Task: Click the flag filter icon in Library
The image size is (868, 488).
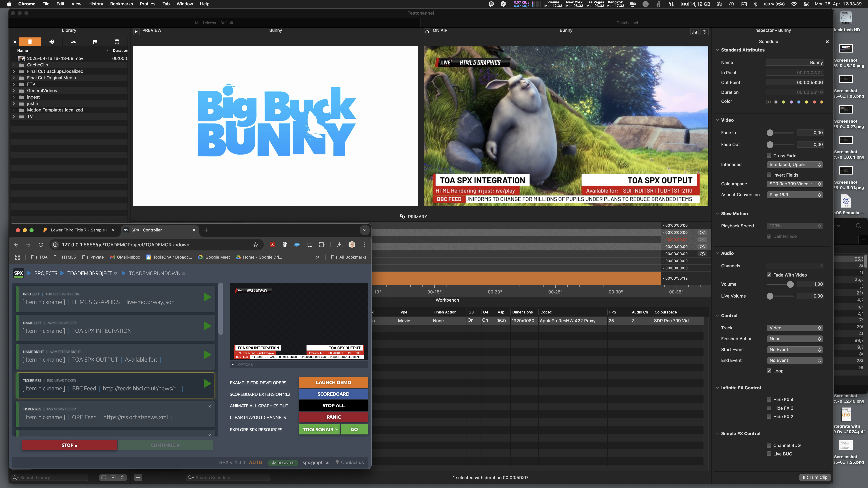Action: [x=95, y=42]
